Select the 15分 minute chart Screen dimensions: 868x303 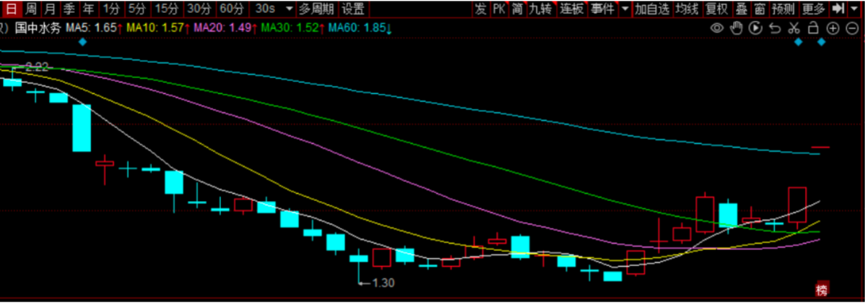click(x=166, y=9)
